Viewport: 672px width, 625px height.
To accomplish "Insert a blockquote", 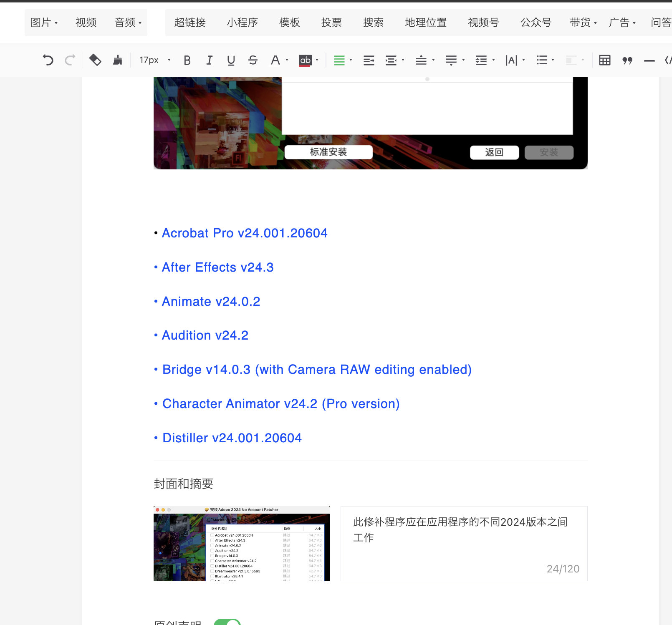I will tap(627, 60).
